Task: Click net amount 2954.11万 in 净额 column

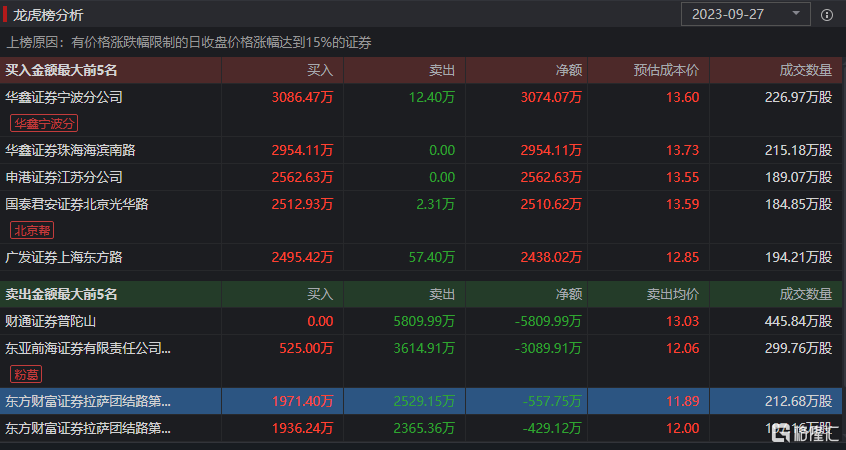Action: click(551, 150)
